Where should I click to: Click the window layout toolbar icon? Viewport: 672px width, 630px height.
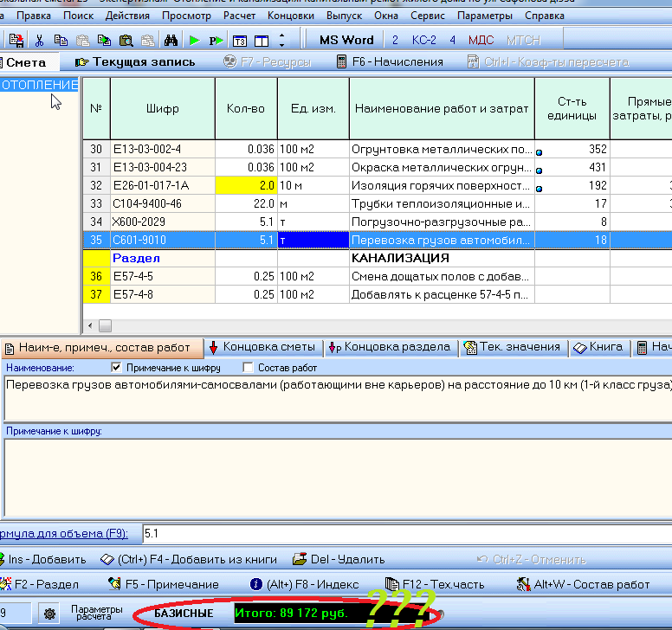[x=261, y=40]
